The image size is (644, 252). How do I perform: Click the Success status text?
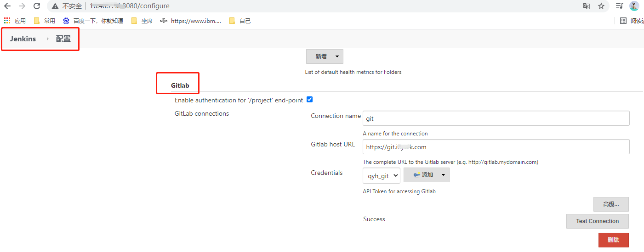pyautogui.click(x=374, y=219)
